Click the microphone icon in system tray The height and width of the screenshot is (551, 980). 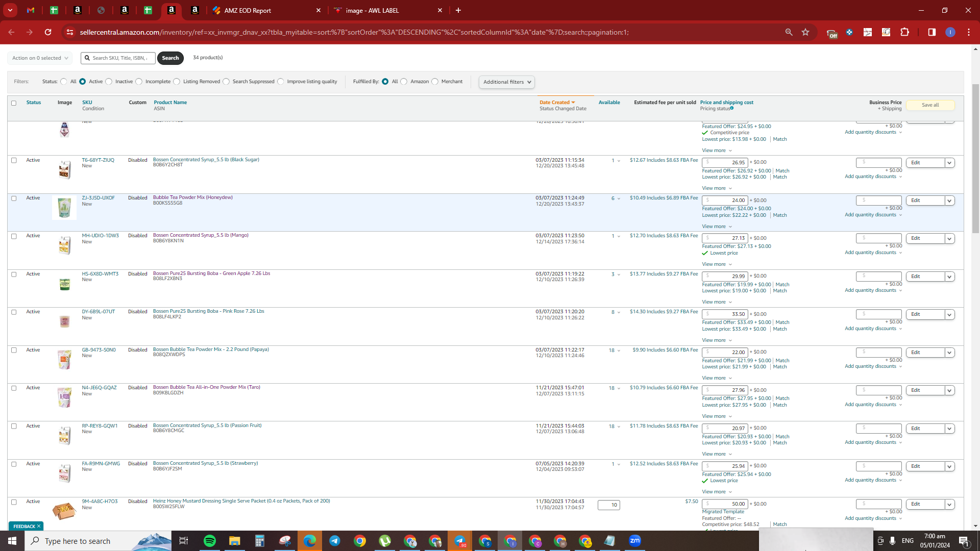click(x=892, y=541)
